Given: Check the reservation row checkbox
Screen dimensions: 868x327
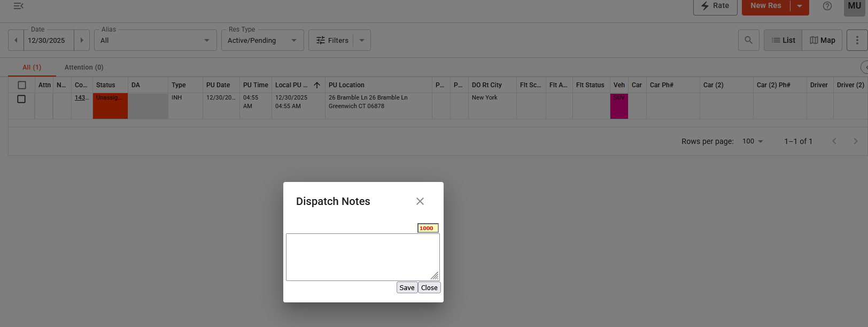Looking at the screenshot, I should (21, 99).
